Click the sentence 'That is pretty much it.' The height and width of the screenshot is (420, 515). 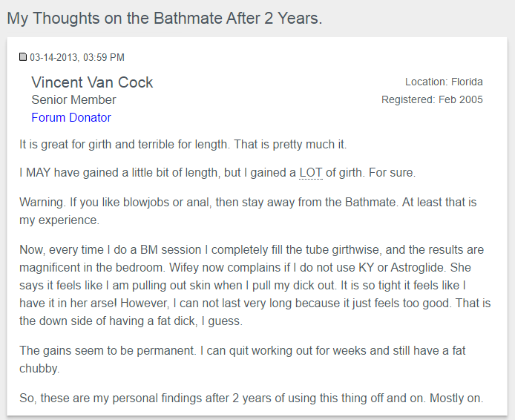[290, 145]
